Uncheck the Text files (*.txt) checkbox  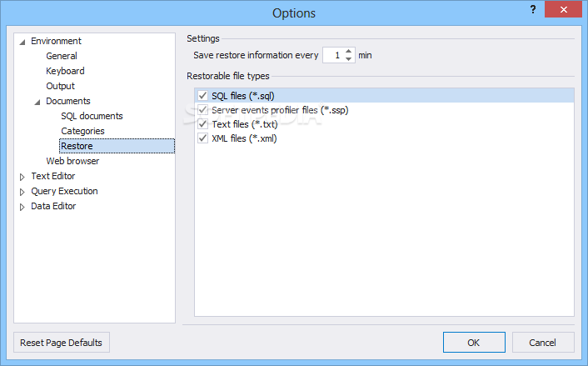coord(203,124)
